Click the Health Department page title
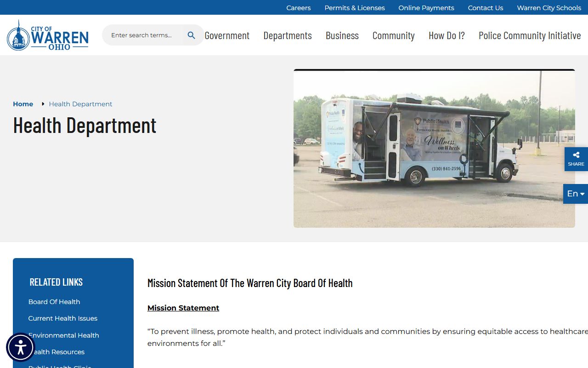Image resolution: width=588 pixels, height=368 pixels. point(85,125)
